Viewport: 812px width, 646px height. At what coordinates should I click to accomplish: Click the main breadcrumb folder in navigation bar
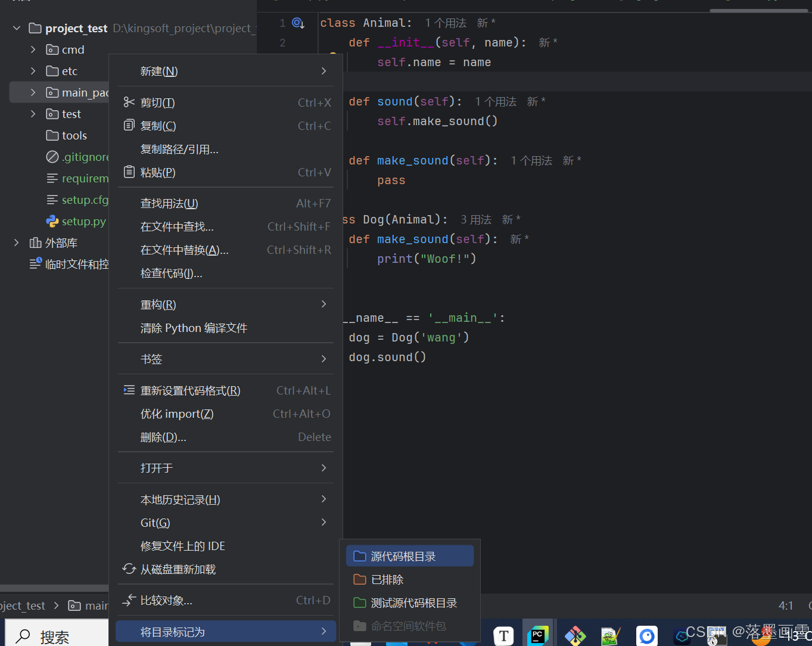pyautogui.click(x=88, y=605)
